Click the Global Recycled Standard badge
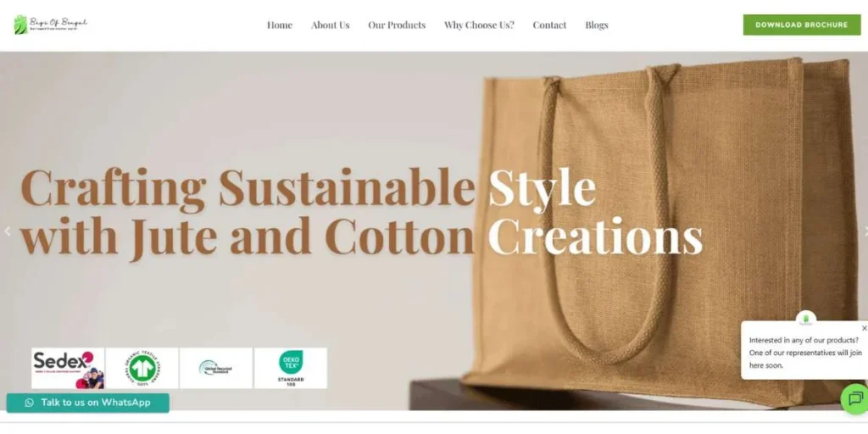Image resolution: width=868 pixels, height=434 pixels. (x=216, y=368)
